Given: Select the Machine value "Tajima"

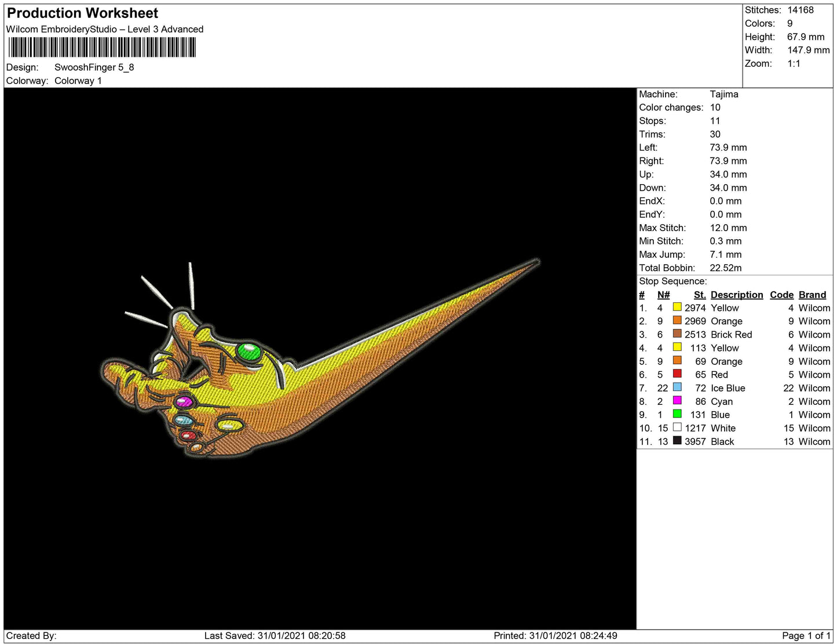Looking at the screenshot, I should (724, 94).
